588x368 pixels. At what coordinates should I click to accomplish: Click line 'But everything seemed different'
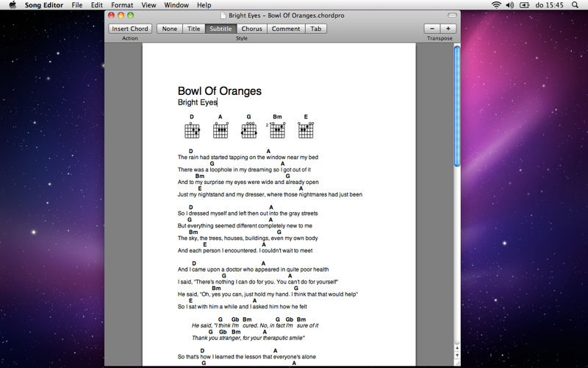point(245,226)
